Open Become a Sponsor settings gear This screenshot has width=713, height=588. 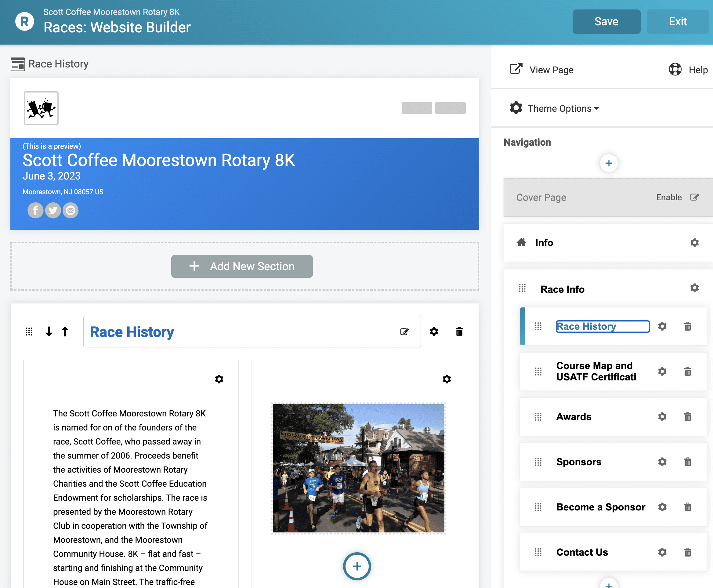pyautogui.click(x=662, y=507)
